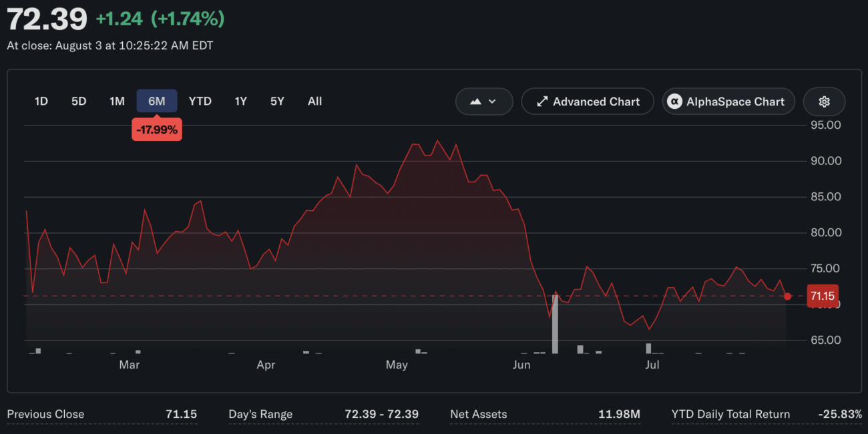
Task: Show the 5Y time range
Action: (x=277, y=101)
